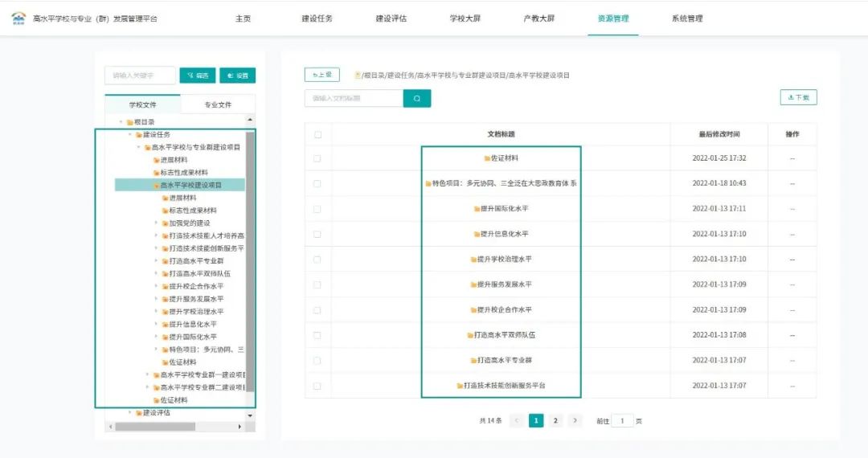Click the 下载 download button
Viewport: 868px width, 458px height.
coord(798,97)
